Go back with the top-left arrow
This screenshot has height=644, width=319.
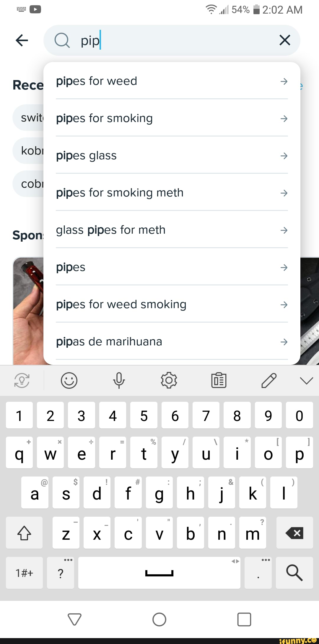[x=21, y=40]
